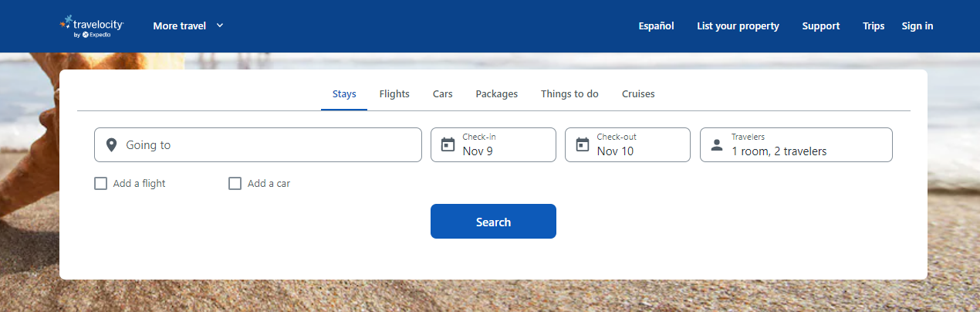Click the blue Search button
The height and width of the screenshot is (312, 980).
493,222
